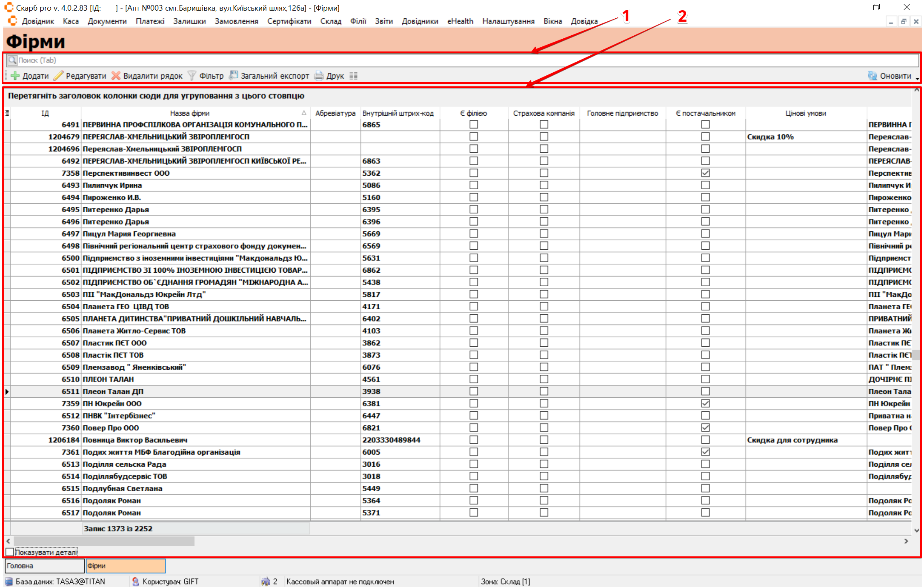Click the green plus Додати icon
The image size is (924, 587).
[x=15, y=76]
